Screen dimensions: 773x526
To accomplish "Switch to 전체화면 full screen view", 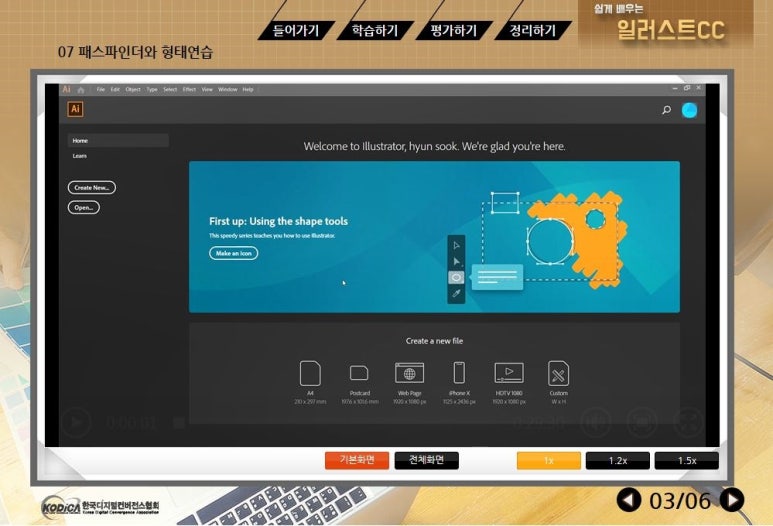I will tap(426, 460).
